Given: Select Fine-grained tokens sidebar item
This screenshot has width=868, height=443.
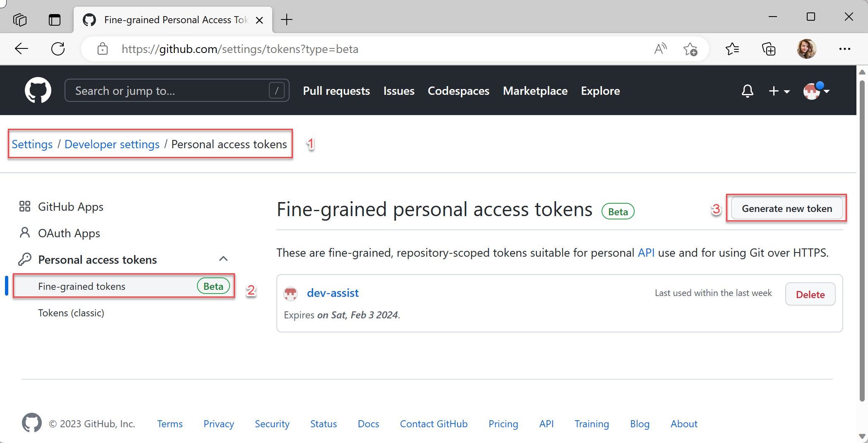Looking at the screenshot, I should (x=124, y=286).
